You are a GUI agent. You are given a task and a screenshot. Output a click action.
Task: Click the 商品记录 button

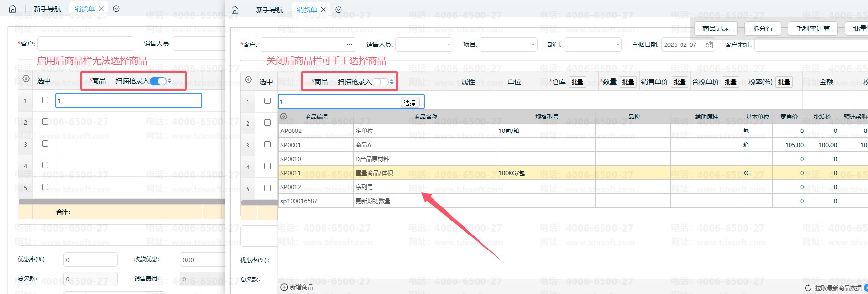pos(715,29)
